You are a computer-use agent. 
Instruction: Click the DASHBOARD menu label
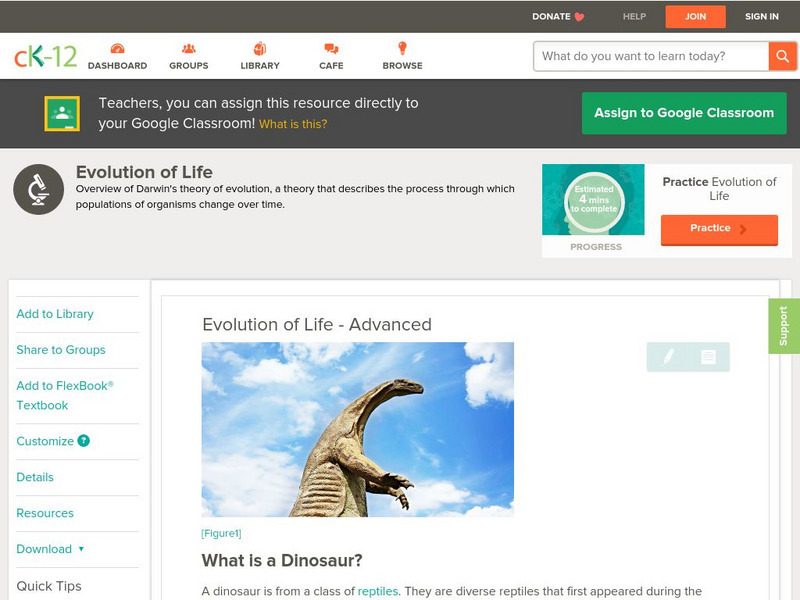117,66
